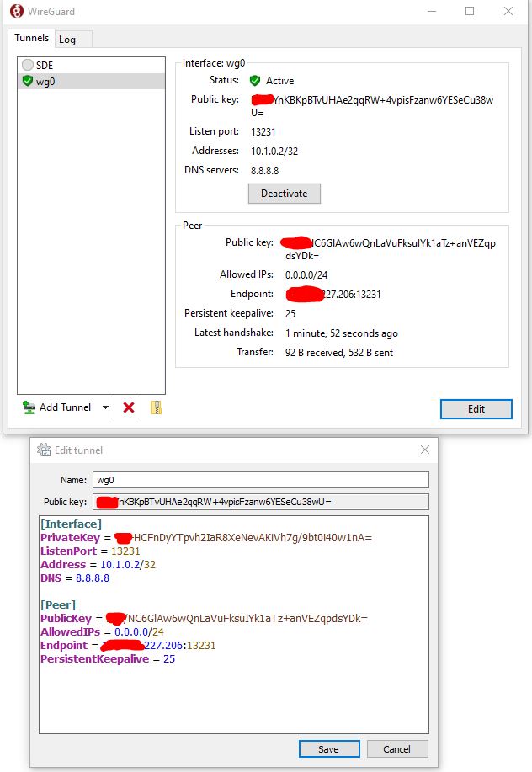Image resolution: width=532 pixels, height=772 pixels.
Task: Cancel the Edit tunnel dialog
Action: point(396,749)
